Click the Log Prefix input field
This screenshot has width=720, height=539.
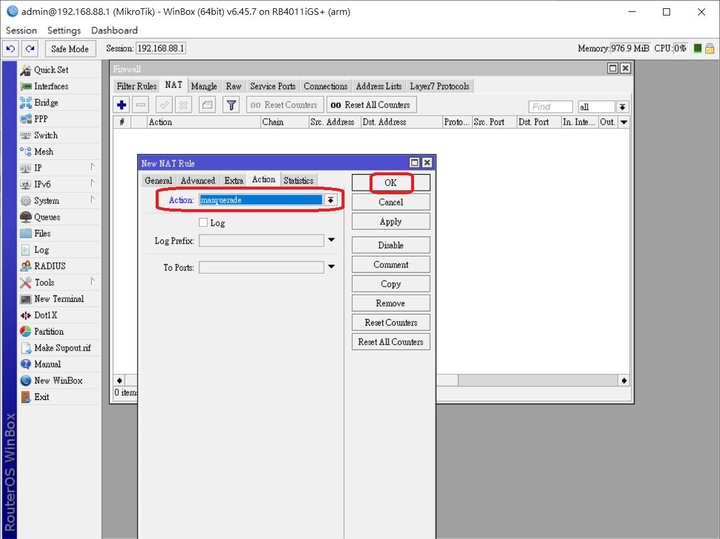point(261,241)
